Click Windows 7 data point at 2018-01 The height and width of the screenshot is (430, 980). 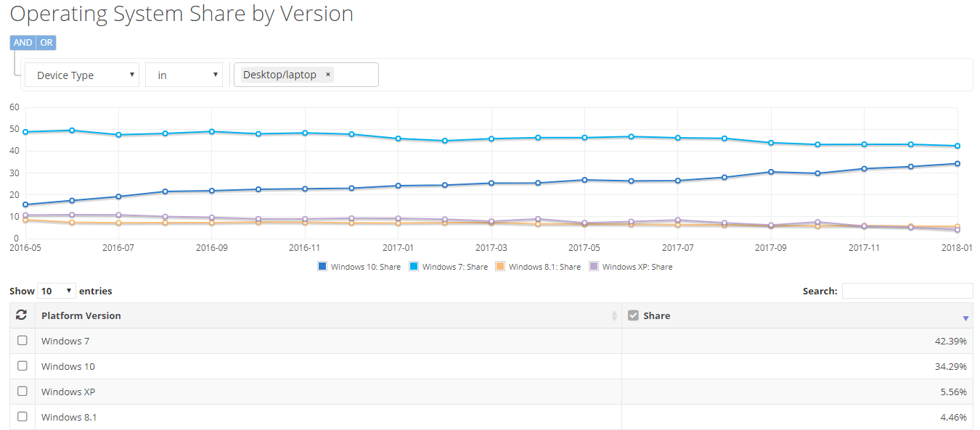coord(957,146)
